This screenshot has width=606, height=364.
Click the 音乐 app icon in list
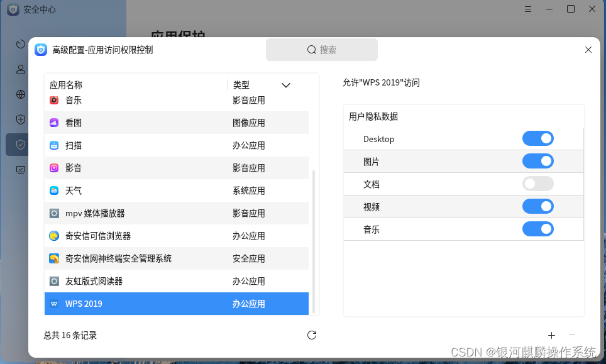tap(54, 100)
